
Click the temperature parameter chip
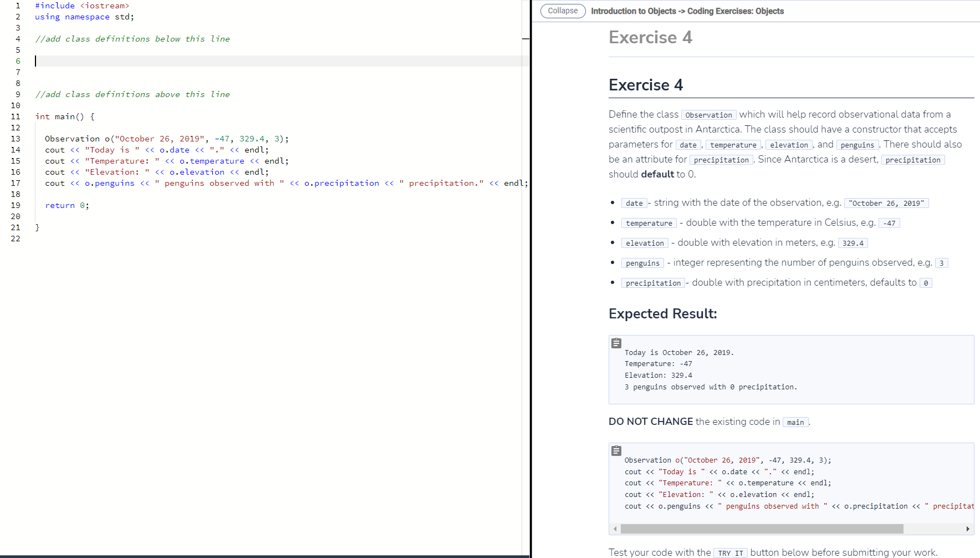coord(733,145)
